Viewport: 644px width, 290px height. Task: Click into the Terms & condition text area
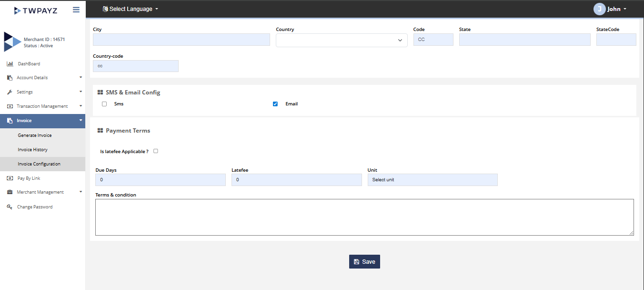(x=364, y=217)
